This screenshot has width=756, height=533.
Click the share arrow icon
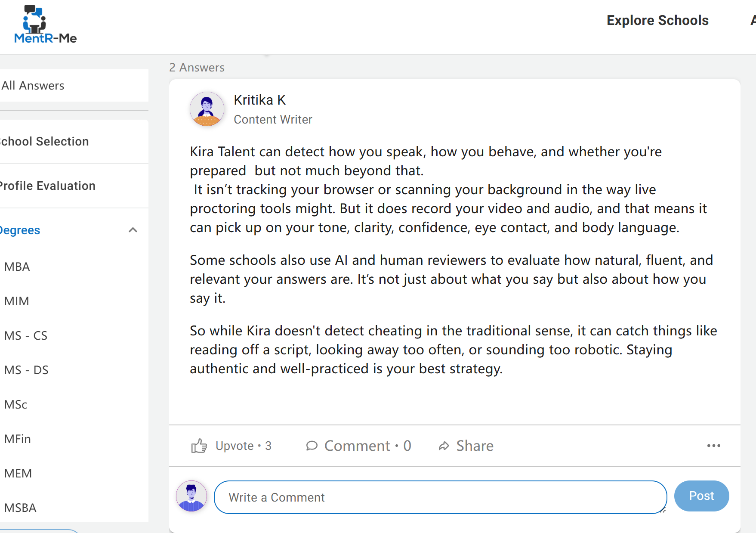(x=444, y=446)
